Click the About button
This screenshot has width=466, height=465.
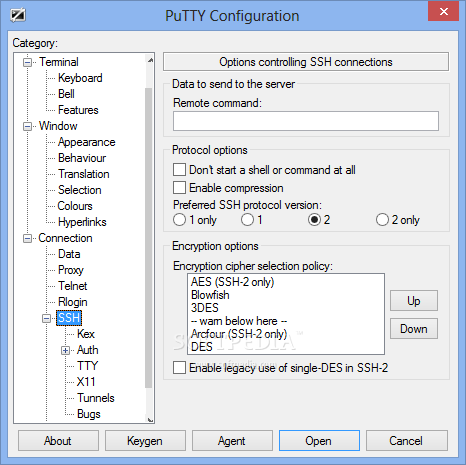pos(58,441)
